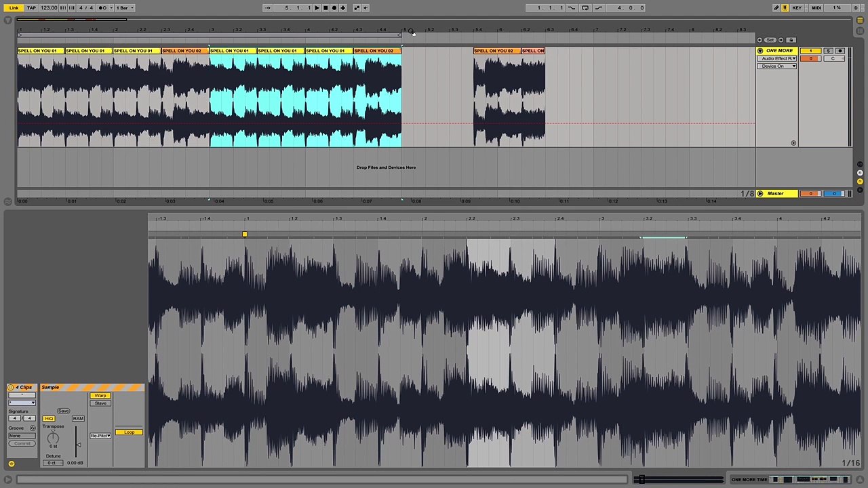868x488 pixels.
Task: Click the clip view show/hide yellow button
Action: click(x=11, y=464)
